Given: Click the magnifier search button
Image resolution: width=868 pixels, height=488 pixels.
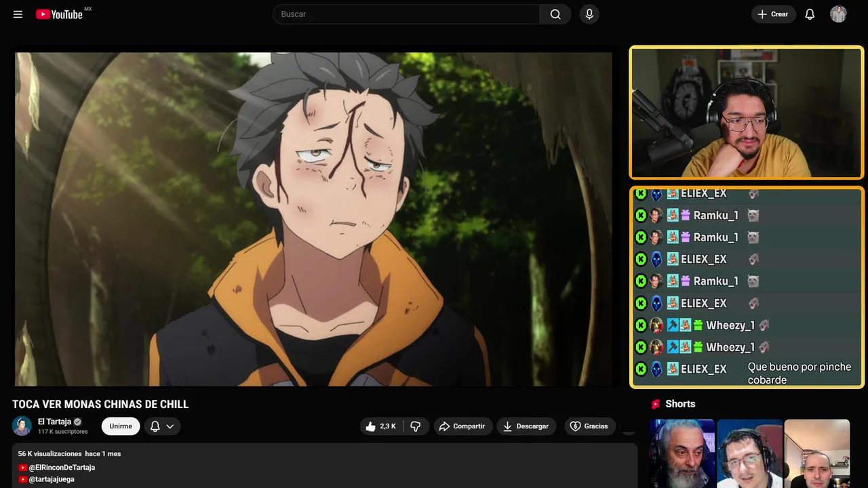Looking at the screenshot, I should (x=555, y=14).
